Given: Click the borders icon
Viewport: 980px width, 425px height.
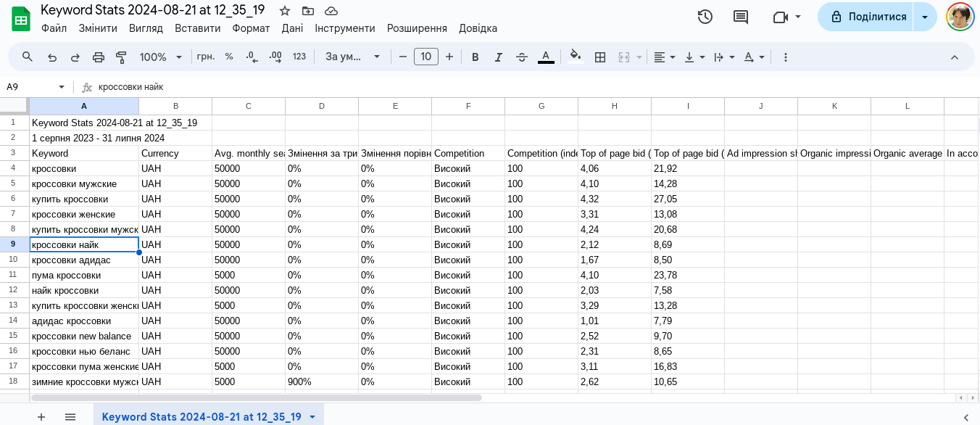Looking at the screenshot, I should 600,57.
